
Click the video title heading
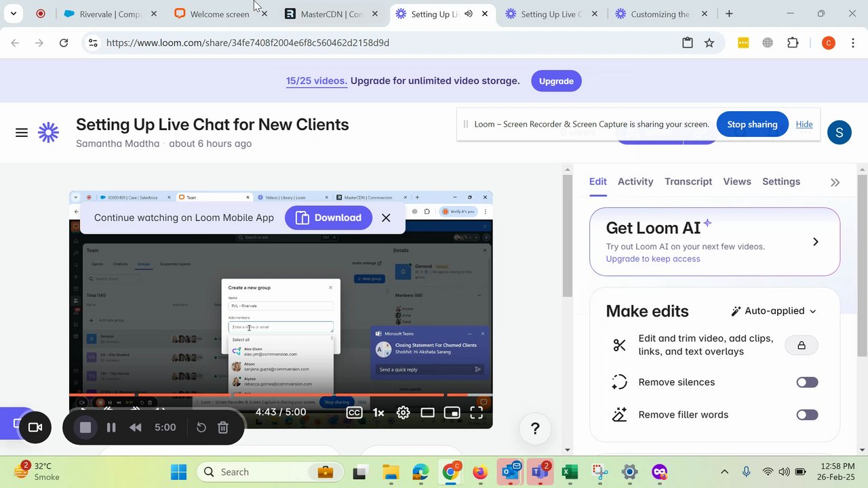click(212, 125)
